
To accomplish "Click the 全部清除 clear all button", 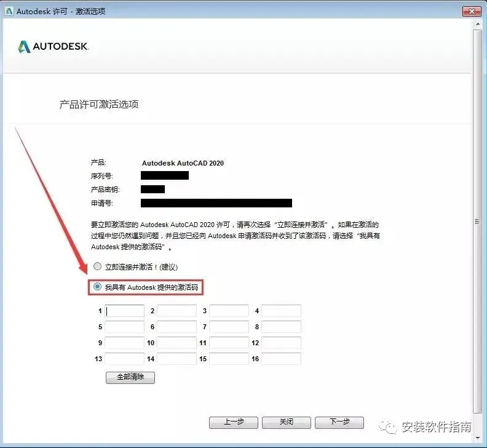I will click(130, 377).
